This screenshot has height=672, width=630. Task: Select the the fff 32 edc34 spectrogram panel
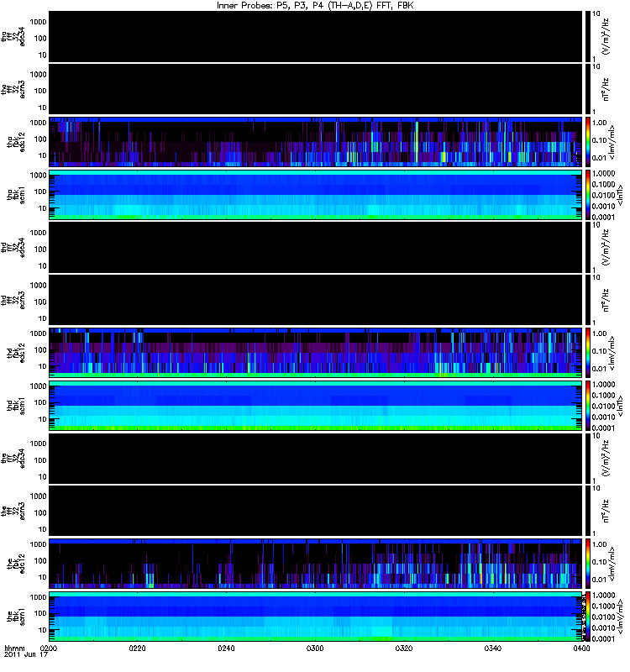(316, 458)
